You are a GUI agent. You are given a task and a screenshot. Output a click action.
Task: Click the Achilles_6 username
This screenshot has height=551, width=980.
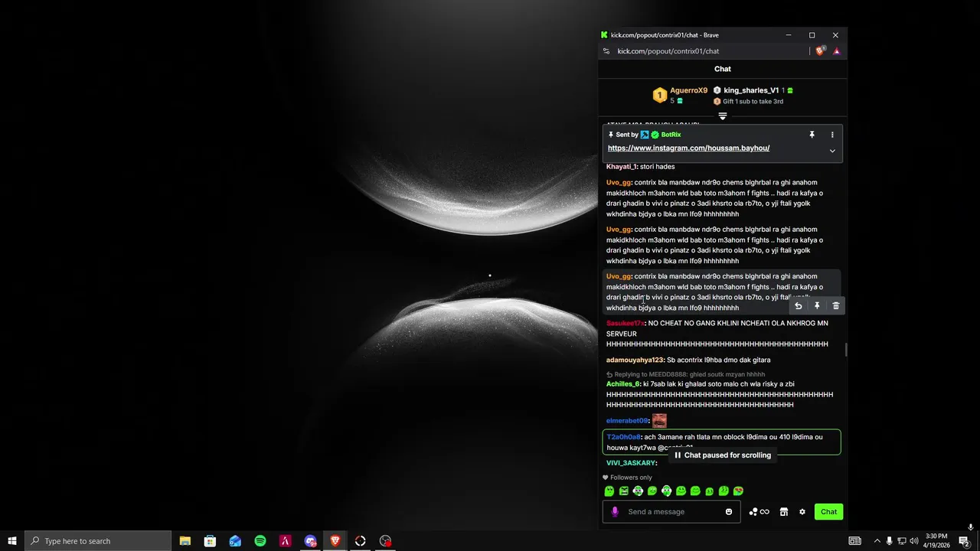pos(622,384)
